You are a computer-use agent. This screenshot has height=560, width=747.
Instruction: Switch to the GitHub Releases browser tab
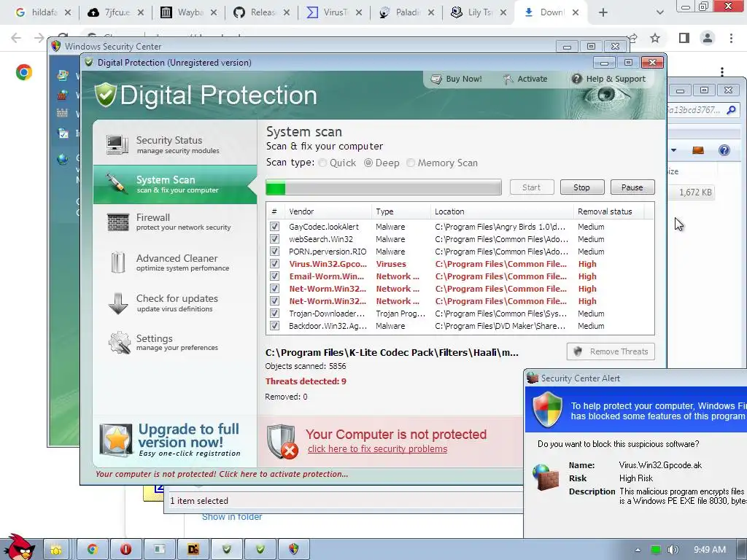(262, 12)
